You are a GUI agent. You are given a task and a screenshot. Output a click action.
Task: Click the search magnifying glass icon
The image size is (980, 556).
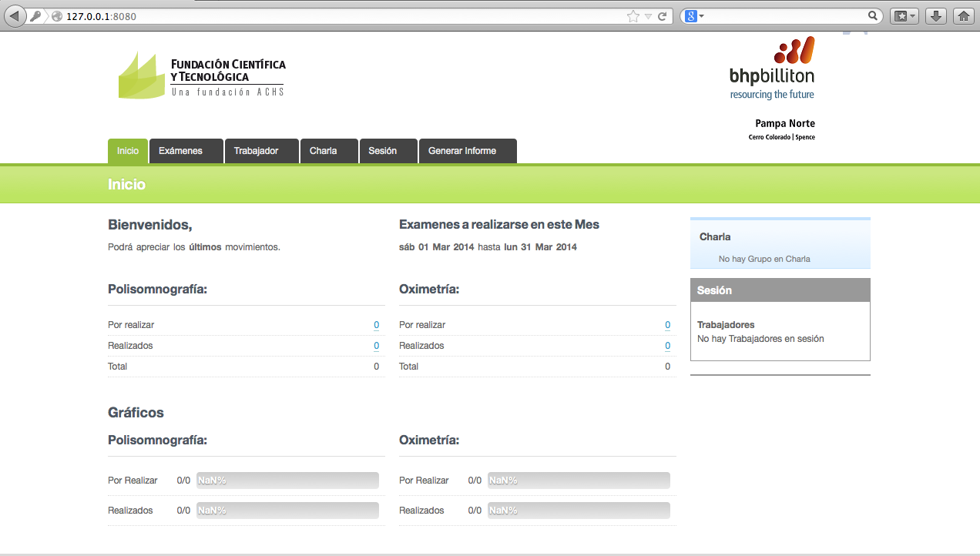point(873,15)
